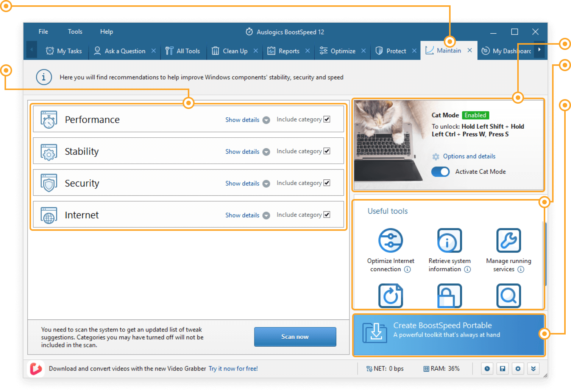Uncheck Include category for Internet

point(327,215)
